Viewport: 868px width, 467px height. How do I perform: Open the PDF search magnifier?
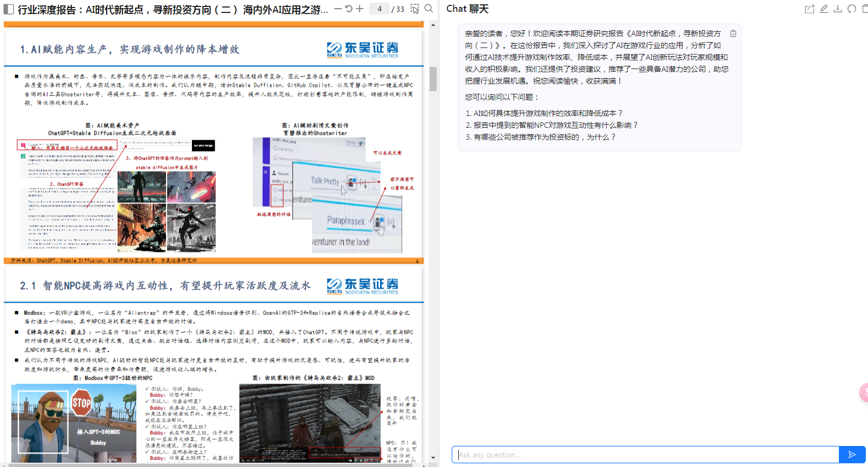(429, 9)
